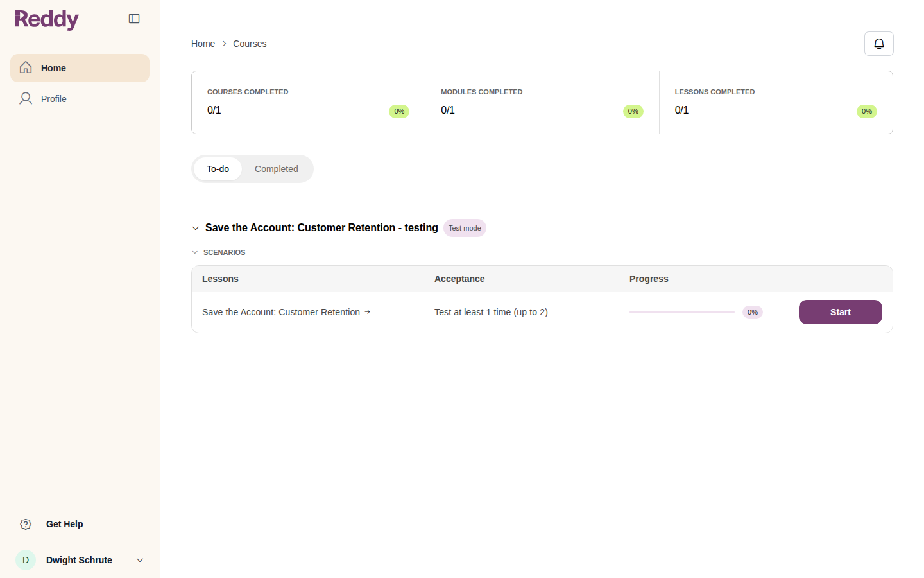Go to Home breadcrumb

pos(203,44)
